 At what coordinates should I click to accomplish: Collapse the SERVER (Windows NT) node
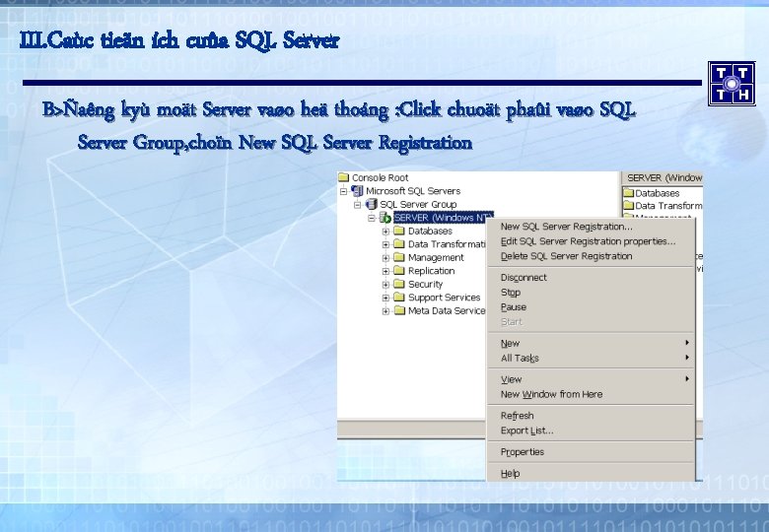(372, 218)
